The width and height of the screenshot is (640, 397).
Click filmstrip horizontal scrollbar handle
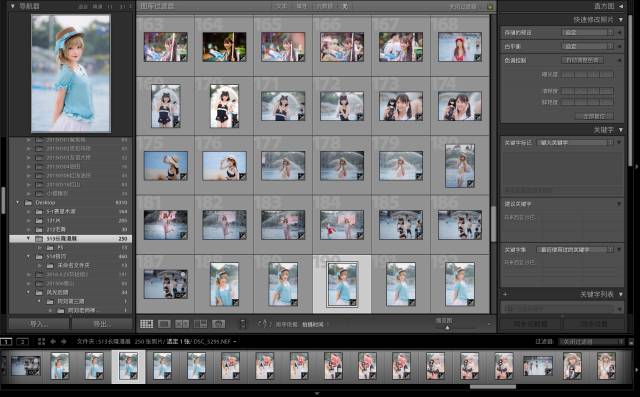coord(493,386)
